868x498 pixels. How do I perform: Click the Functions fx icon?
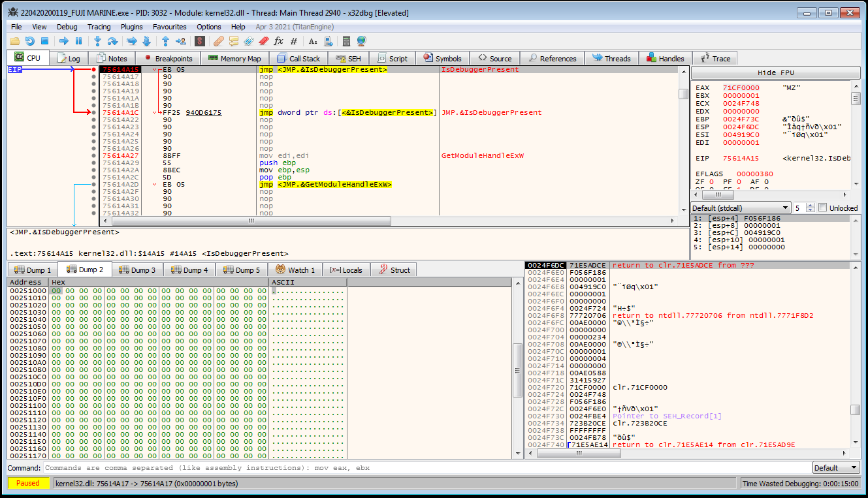[x=279, y=41]
